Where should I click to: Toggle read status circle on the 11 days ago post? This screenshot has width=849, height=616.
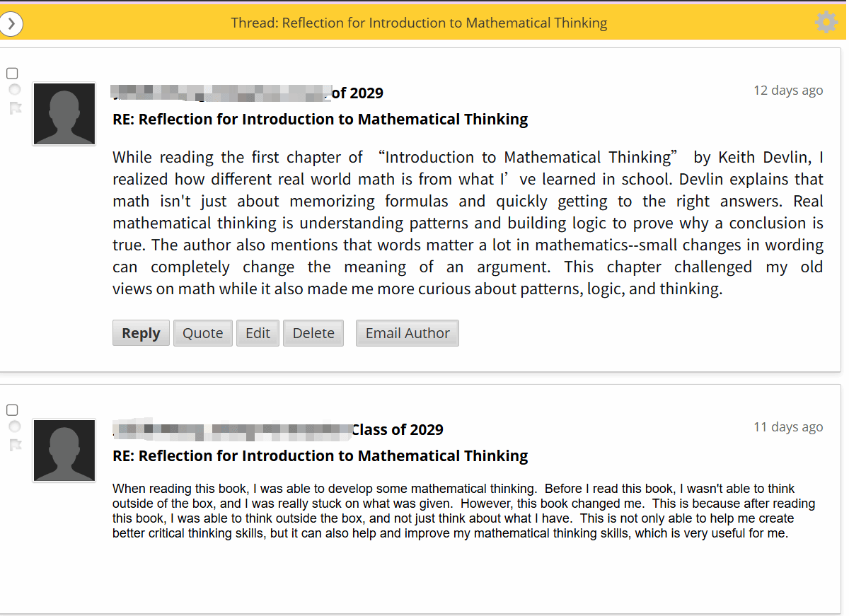[x=14, y=426]
